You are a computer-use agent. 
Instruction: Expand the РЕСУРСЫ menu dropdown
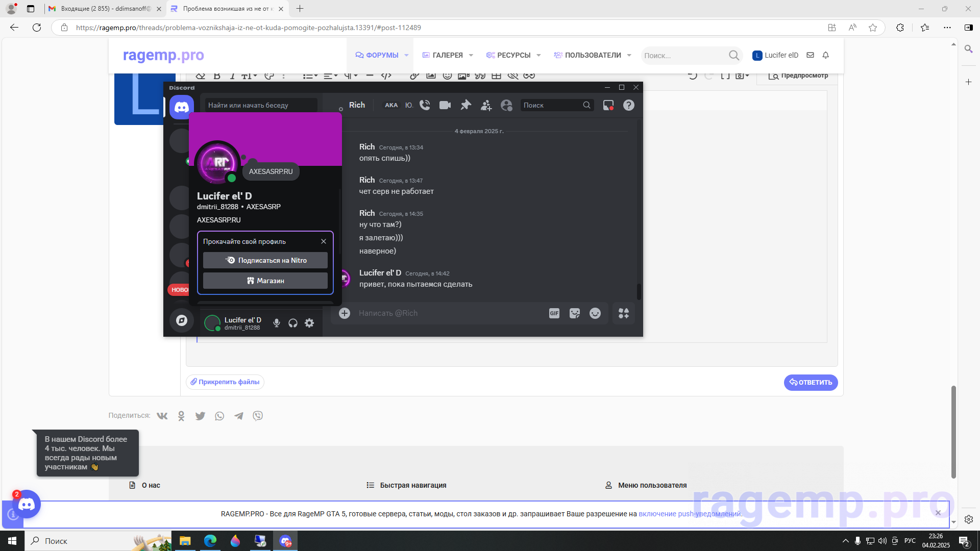click(538, 55)
